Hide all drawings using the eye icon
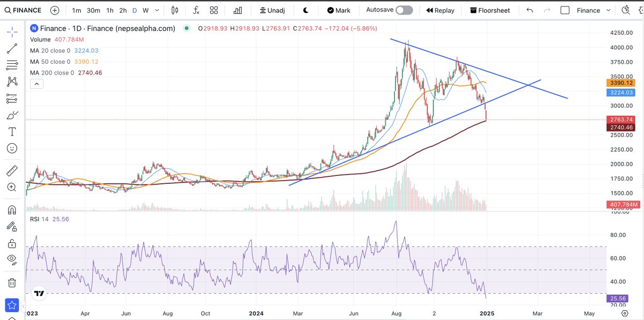 click(x=12, y=259)
